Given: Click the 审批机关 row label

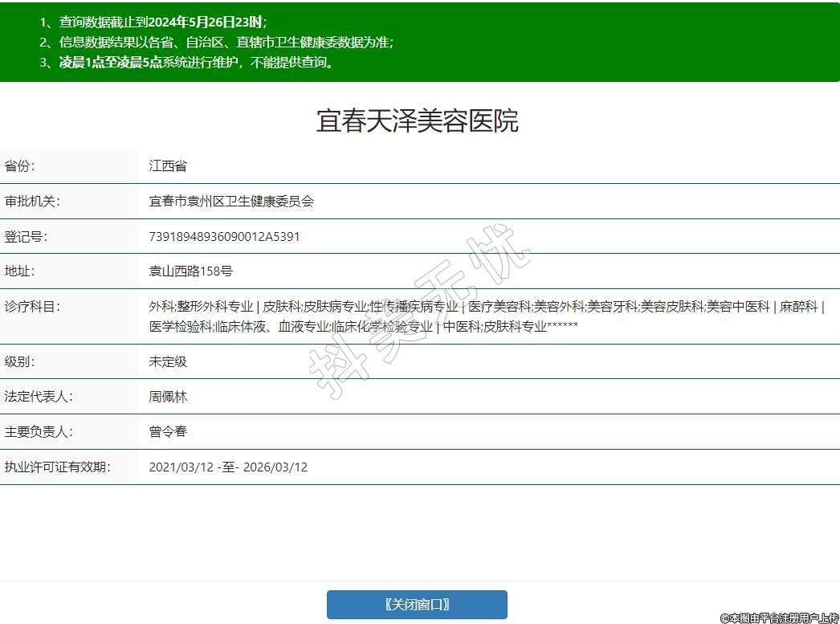Looking at the screenshot, I should click(x=32, y=202).
